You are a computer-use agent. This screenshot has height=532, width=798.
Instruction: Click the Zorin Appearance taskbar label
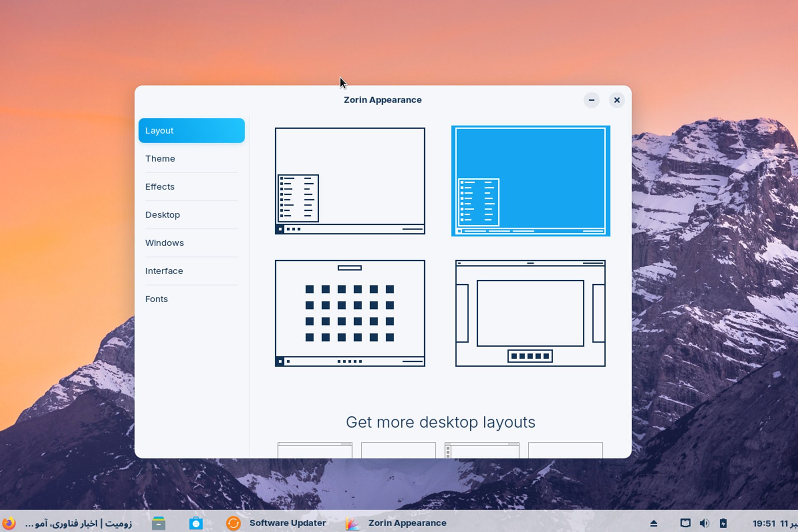(407, 523)
